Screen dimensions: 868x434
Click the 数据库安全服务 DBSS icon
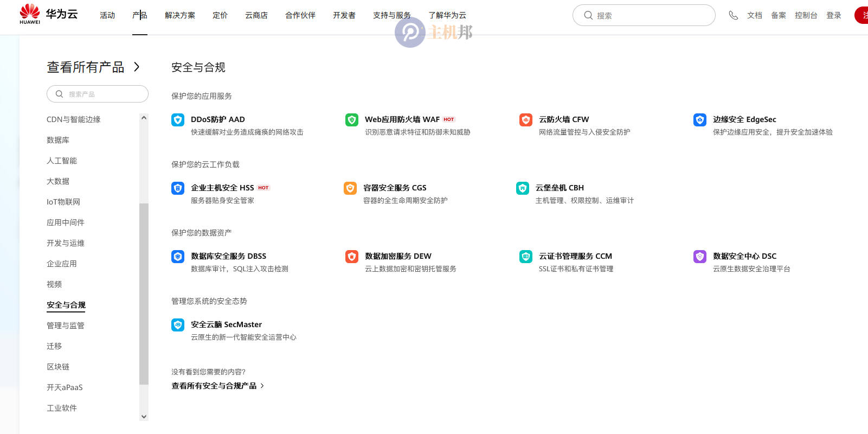pos(178,257)
